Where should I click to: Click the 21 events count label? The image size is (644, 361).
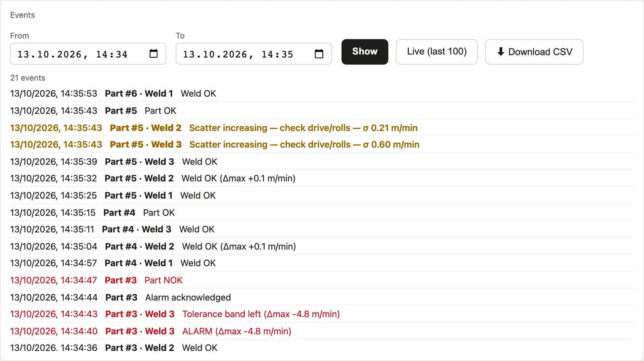click(x=28, y=78)
